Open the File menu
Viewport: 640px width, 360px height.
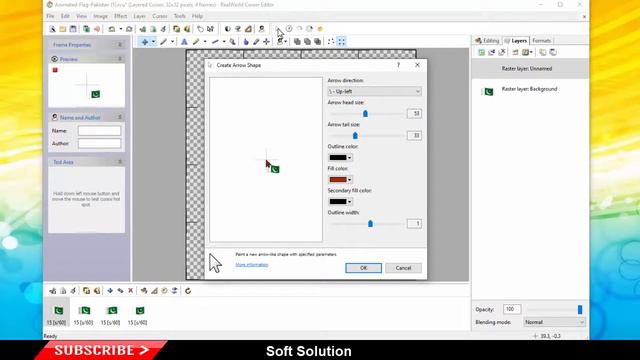point(50,16)
